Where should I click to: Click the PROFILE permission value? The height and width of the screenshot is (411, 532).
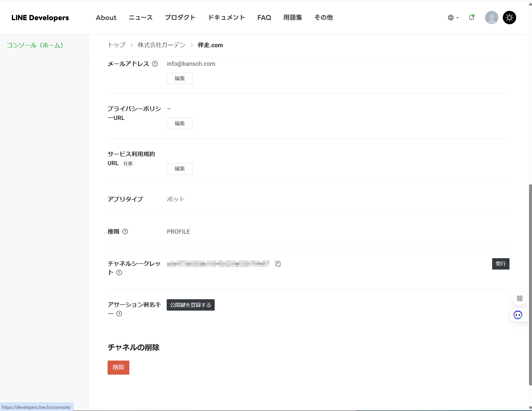178,232
